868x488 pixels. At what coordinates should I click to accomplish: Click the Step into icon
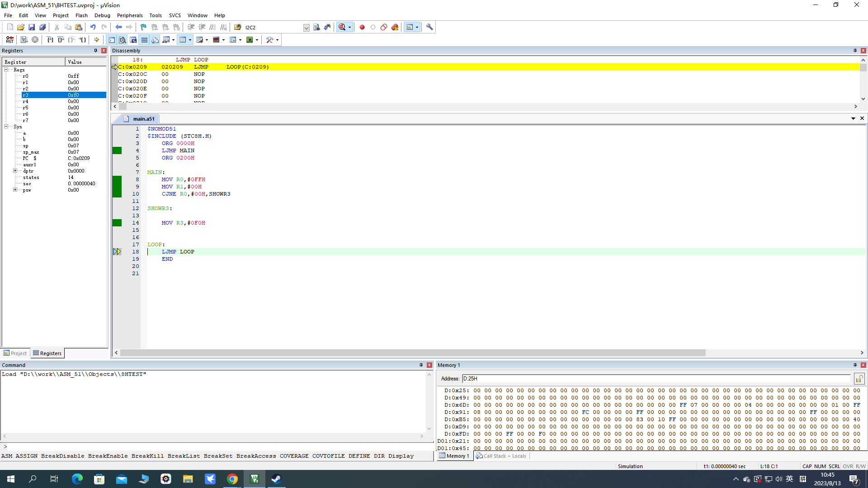(x=50, y=40)
